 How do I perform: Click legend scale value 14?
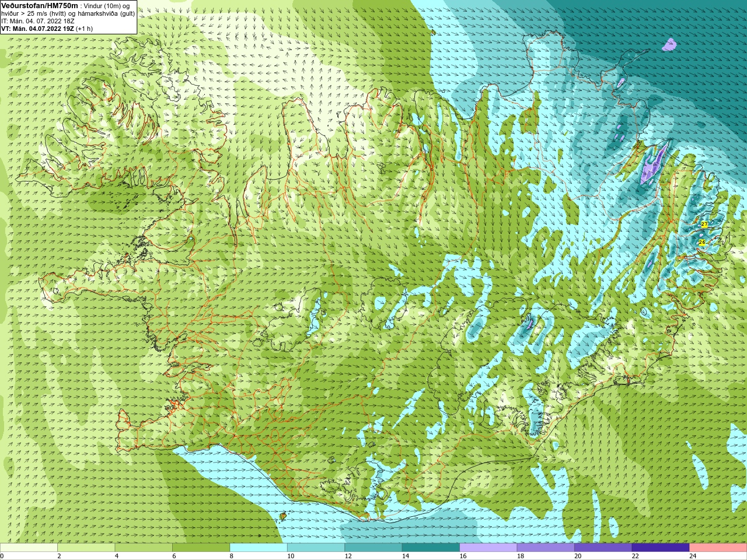tap(406, 556)
